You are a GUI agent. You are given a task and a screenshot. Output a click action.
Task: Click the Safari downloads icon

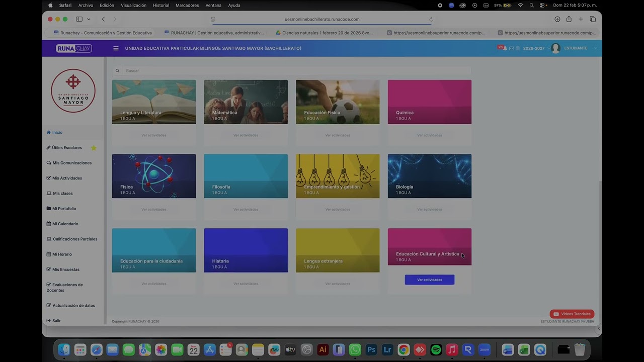click(557, 19)
